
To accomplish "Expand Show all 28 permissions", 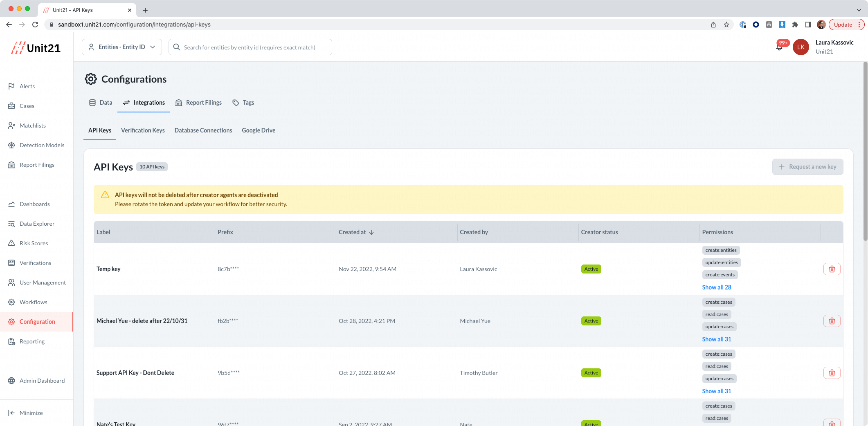I will click(x=716, y=287).
